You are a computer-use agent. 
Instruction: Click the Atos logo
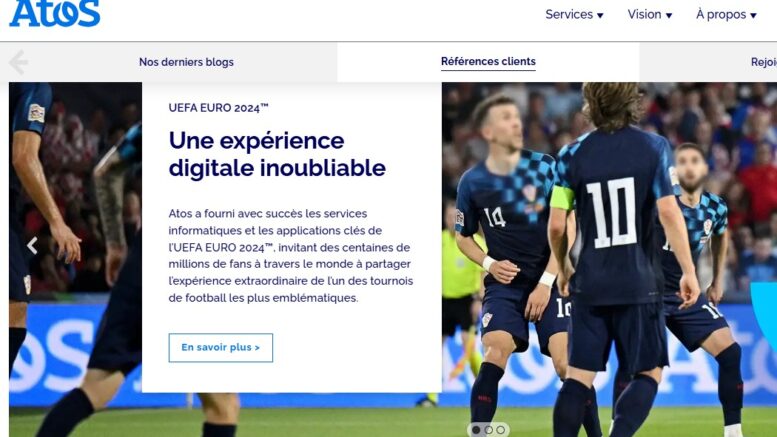[55, 13]
